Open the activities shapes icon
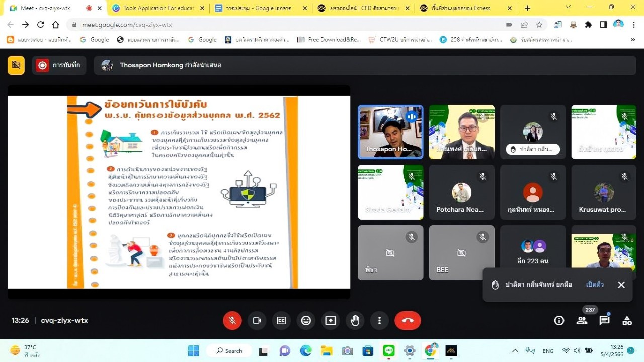The height and width of the screenshot is (362, 644). 627,320
